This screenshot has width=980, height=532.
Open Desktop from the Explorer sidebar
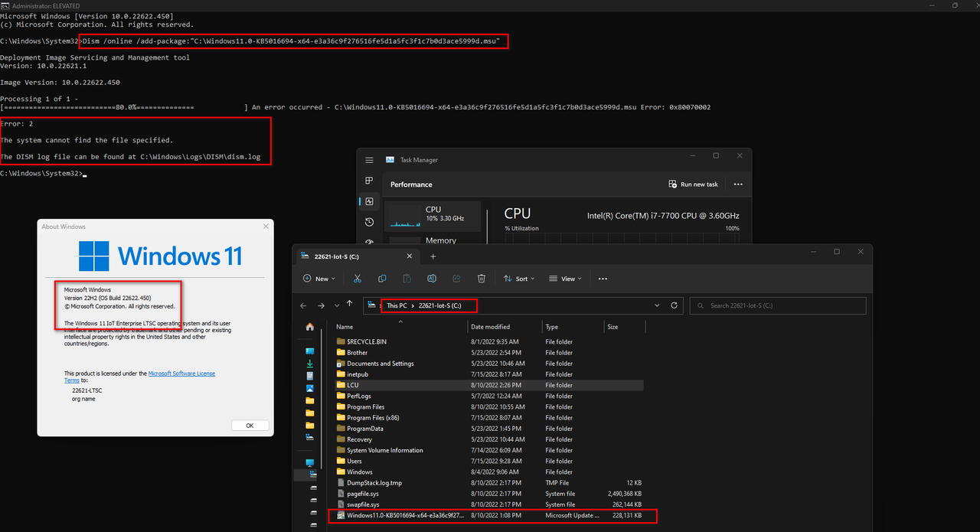tap(310, 351)
